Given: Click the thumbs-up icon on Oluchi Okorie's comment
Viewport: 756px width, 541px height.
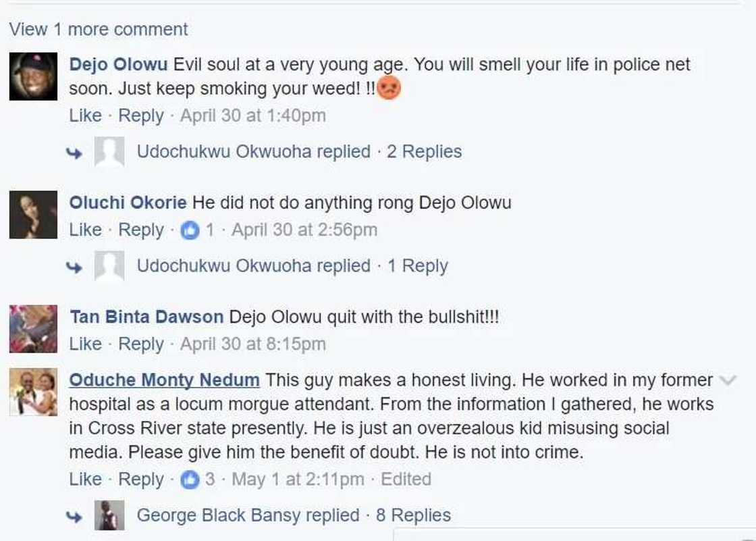Looking at the screenshot, I should point(190,230).
